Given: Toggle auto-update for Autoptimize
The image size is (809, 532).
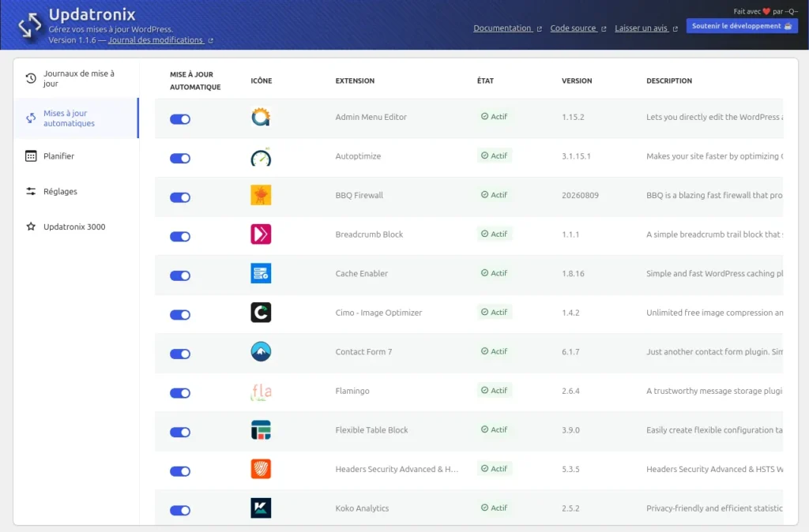Looking at the screenshot, I should point(180,159).
